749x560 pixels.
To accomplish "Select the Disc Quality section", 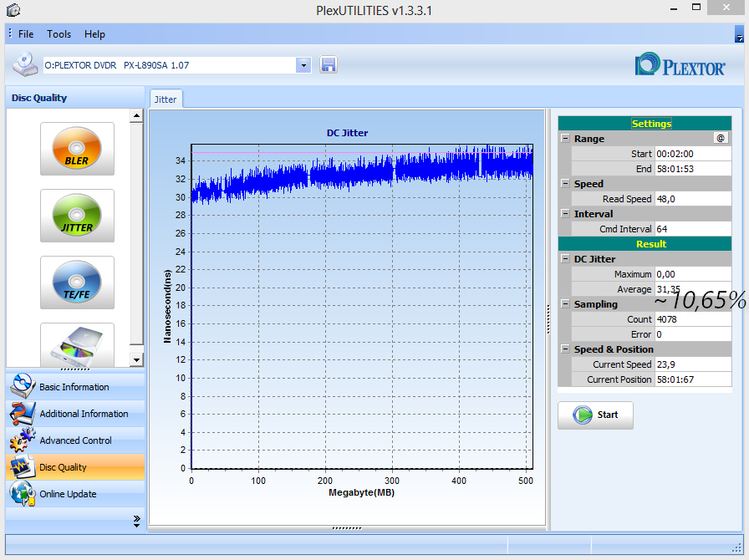I will tap(75, 467).
